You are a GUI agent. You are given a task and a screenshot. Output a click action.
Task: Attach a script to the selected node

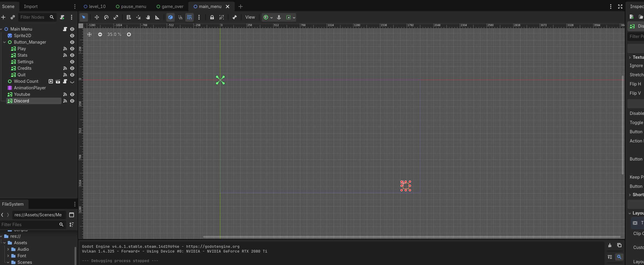pyautogui.click(x=62, y=18)
